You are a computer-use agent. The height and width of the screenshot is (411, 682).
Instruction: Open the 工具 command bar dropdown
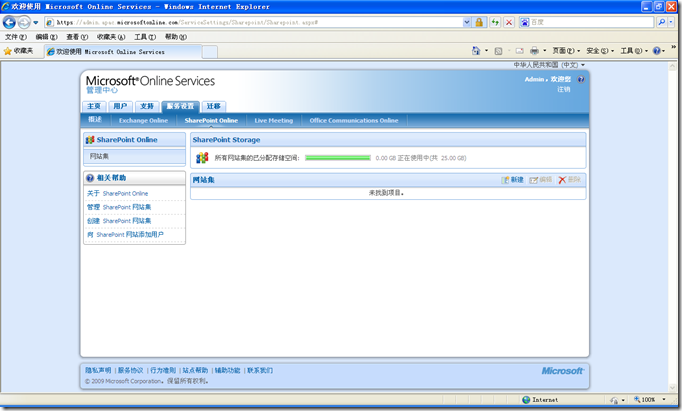(x=634, y=51)
